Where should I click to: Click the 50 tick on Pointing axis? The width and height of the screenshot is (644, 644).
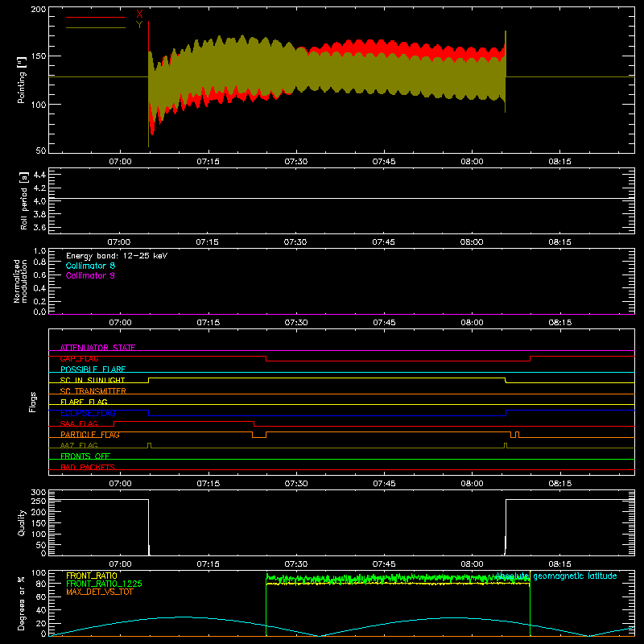pyautogui.click(x=41, y=151)
